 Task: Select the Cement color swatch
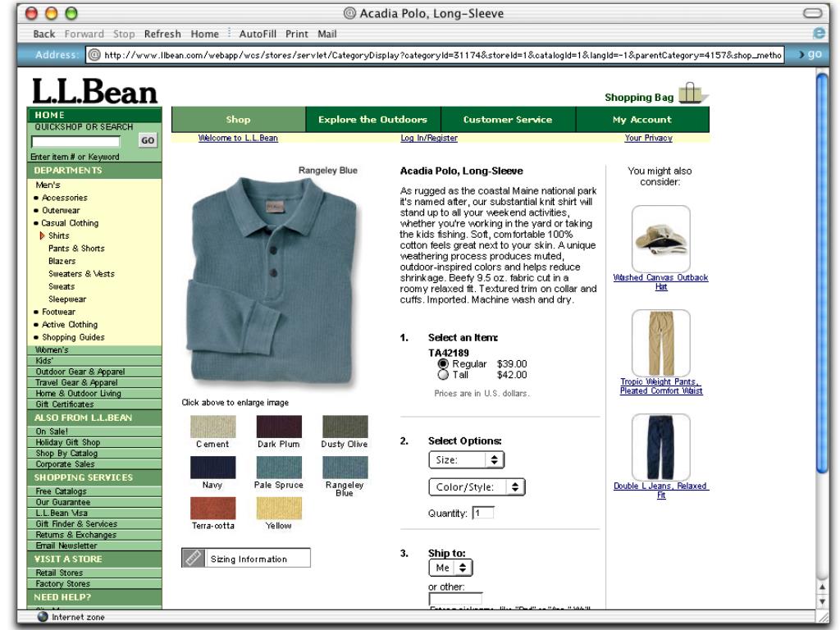[x=212, y=427]
